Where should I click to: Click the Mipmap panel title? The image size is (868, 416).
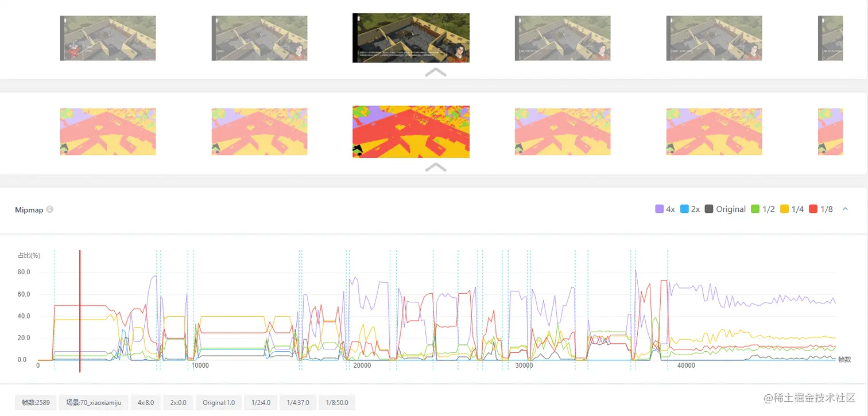[29, 209]
